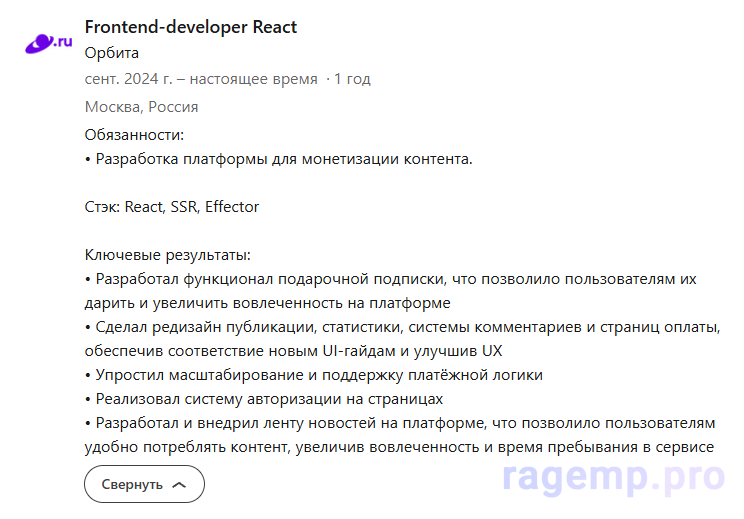Click the Ключевые результаты heading

coord(167,255)
